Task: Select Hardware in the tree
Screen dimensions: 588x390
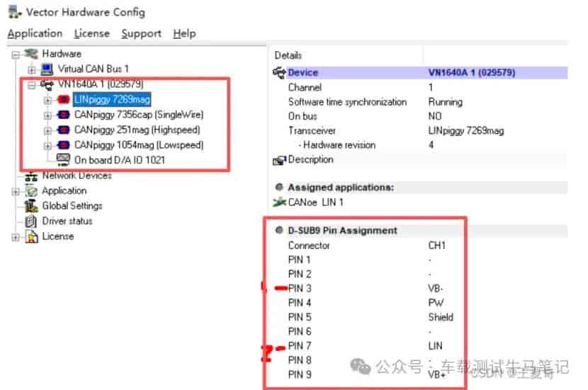Action: pyautogui.click(x=62, y=54)
